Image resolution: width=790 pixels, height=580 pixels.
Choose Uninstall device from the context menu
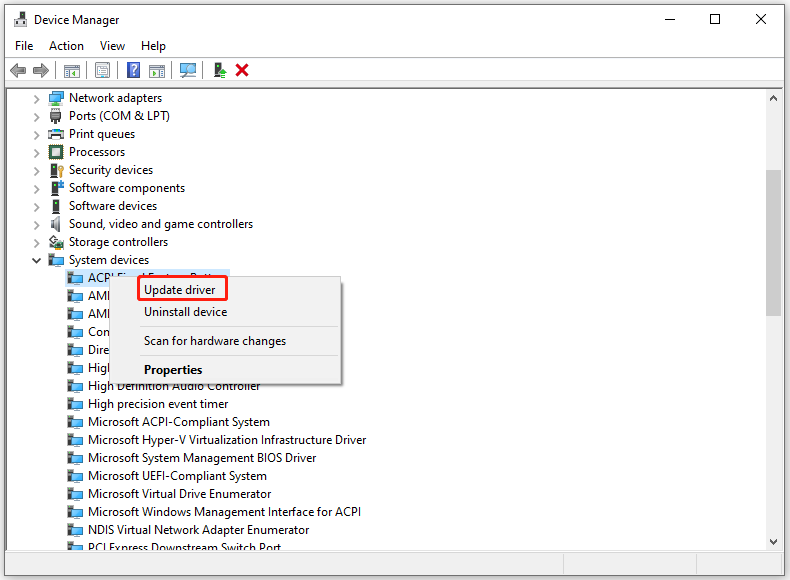[x=185, y=312]
